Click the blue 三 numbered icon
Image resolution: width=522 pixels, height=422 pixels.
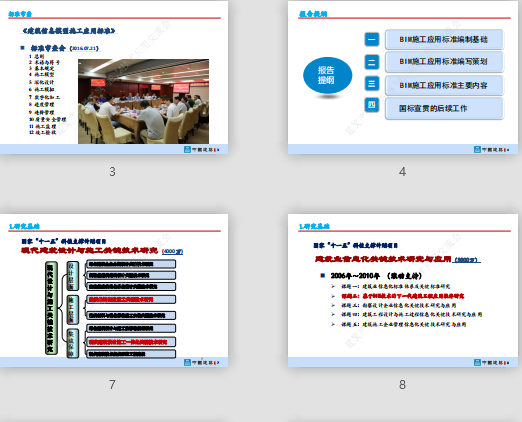pyautogui.click(x=372, y=83)
